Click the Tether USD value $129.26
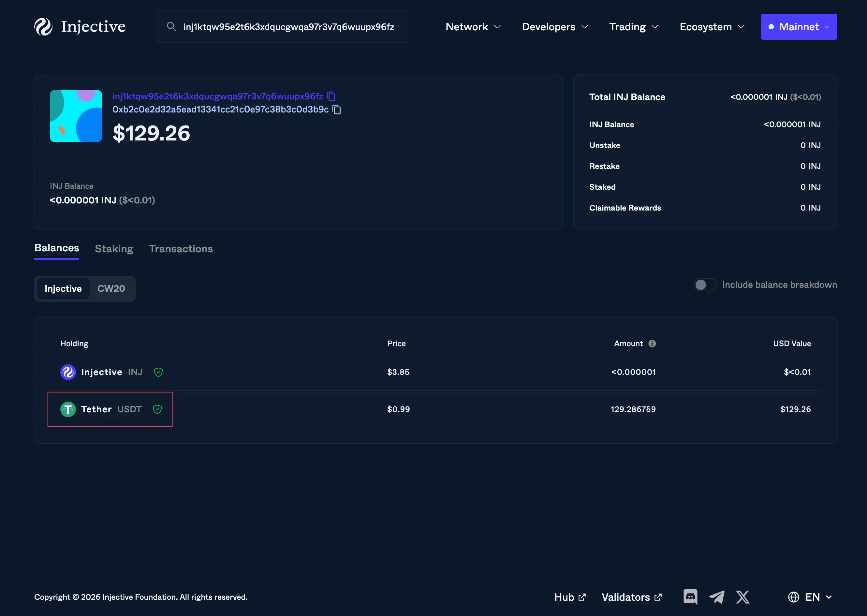 (x=795, y=409)
